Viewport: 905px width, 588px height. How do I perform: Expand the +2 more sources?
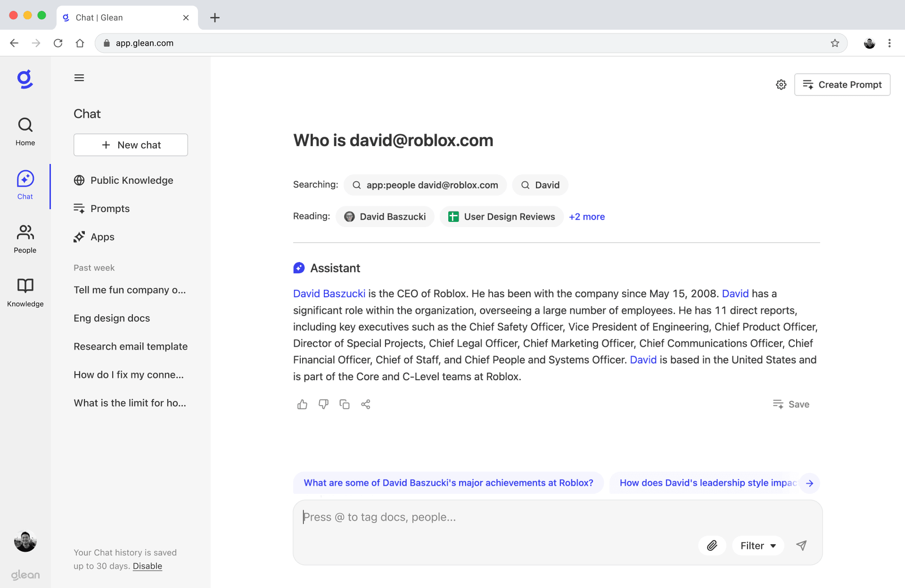[586, 217]
